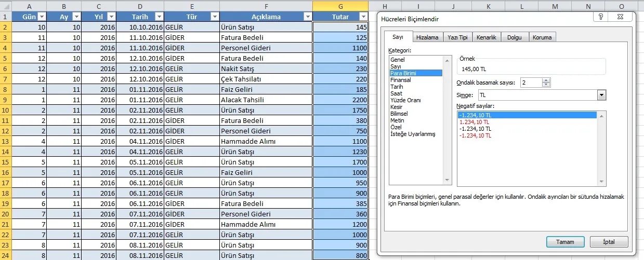Close the Hücreleri Biçimlendir dialog
Image resolution: width=644 pixels, height=260 pixels.
point(620,17)
